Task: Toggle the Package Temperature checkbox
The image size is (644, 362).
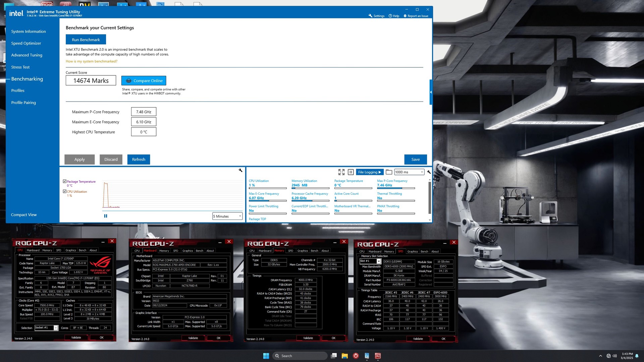Action: 65,181
